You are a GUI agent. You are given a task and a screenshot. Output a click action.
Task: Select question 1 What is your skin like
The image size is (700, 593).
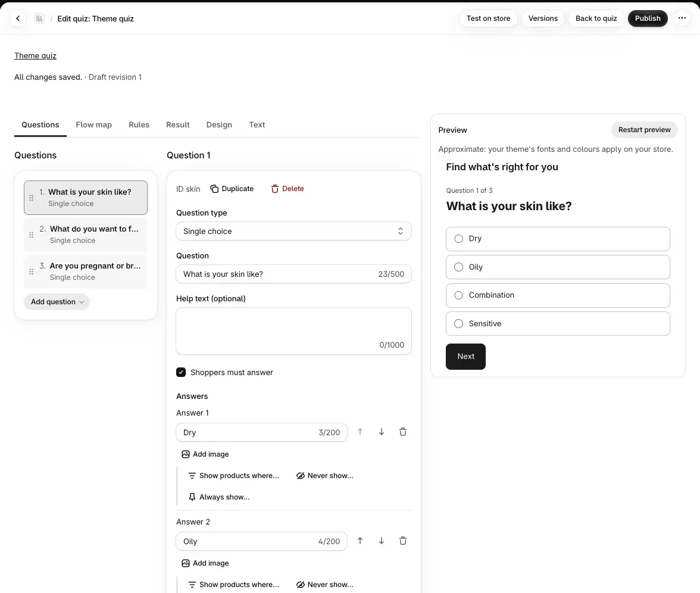[x=86, y=198]
